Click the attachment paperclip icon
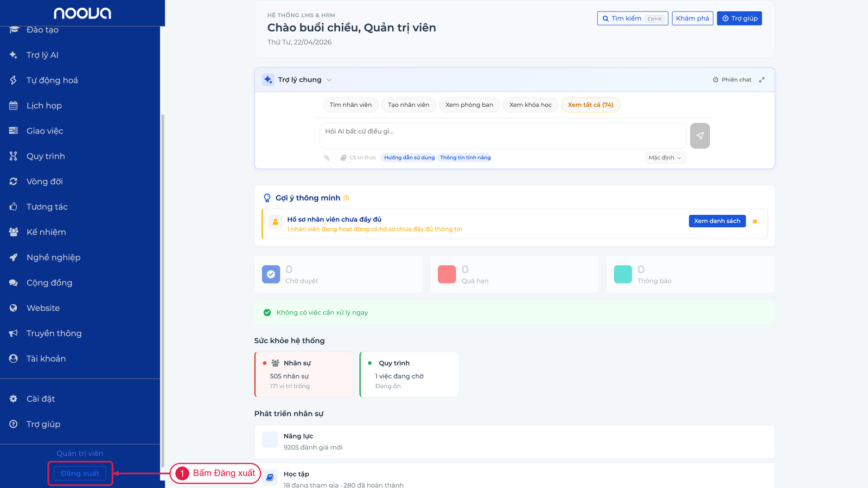The height and width of the screenshot is (488, 868). point(327,158)
